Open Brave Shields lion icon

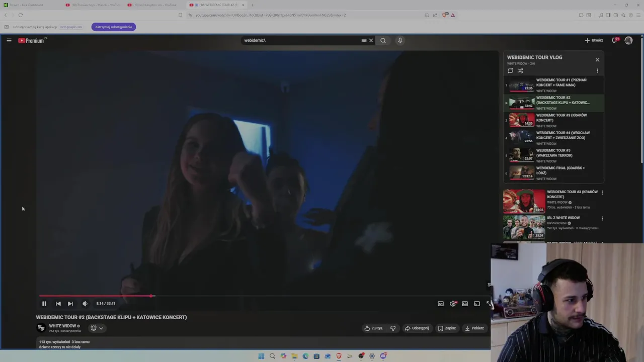tap(445, 15)
